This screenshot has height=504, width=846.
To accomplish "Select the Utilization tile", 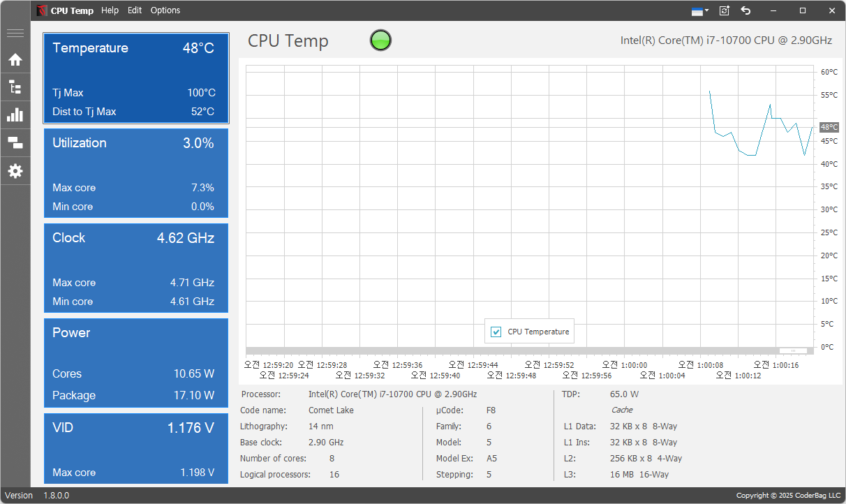I will [136, 172].
